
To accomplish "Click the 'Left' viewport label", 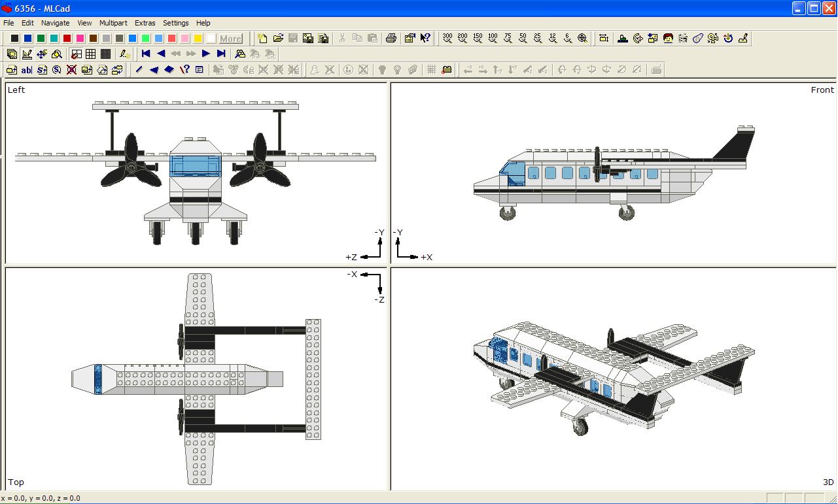I will 16,90.
